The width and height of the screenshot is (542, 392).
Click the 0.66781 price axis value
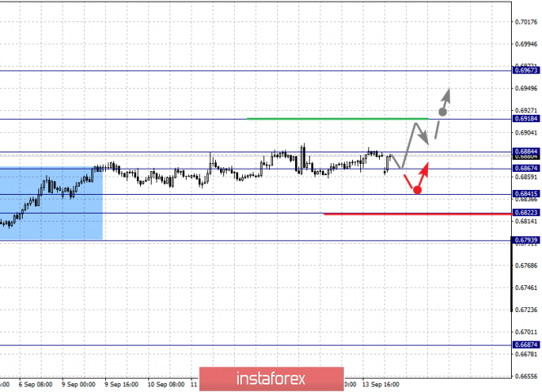(527, 354)
